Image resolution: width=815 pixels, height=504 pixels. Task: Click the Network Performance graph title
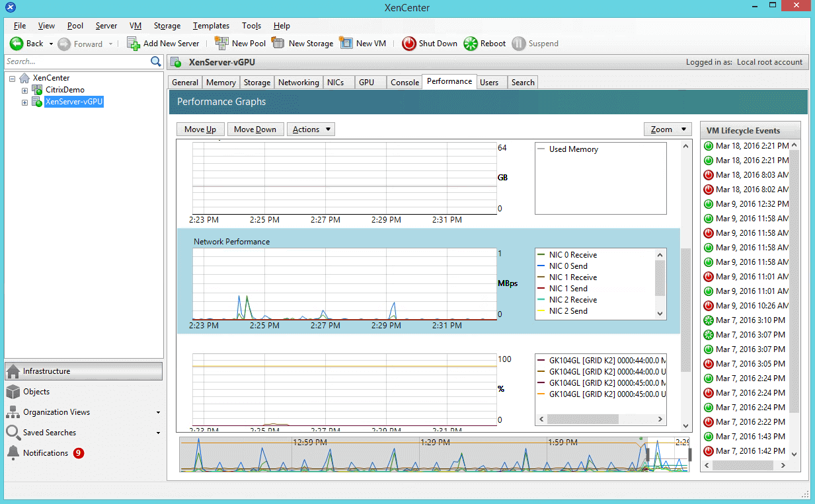[x=231, y=242]
